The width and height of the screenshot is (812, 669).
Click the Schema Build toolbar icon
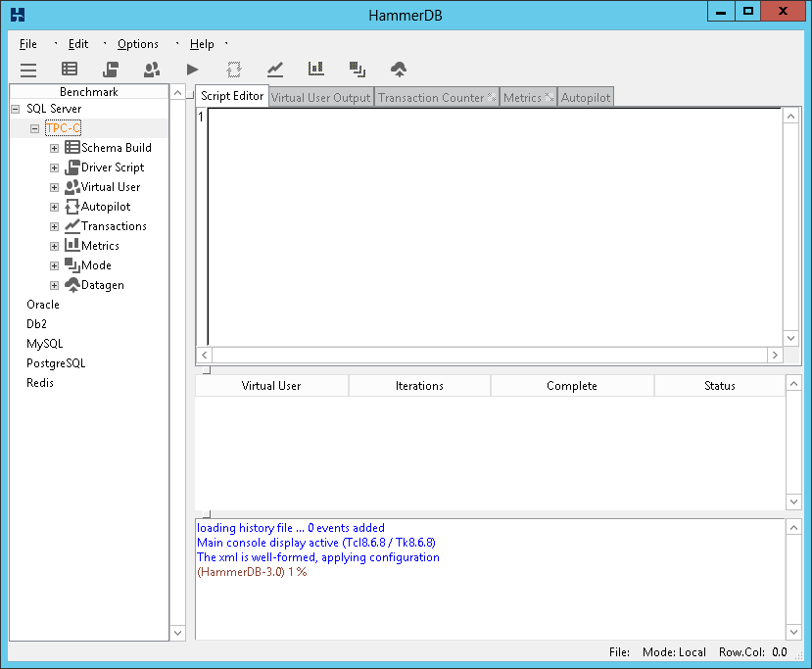70,69
